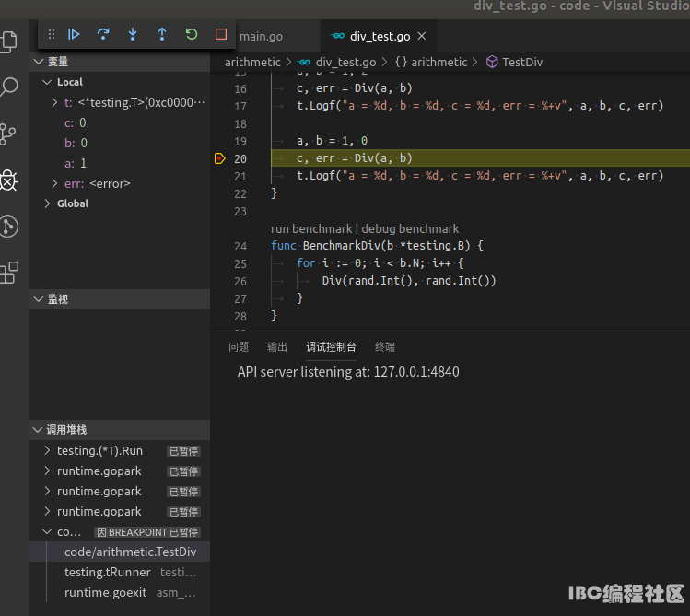Select variable c: 0

tap(119, 122)
